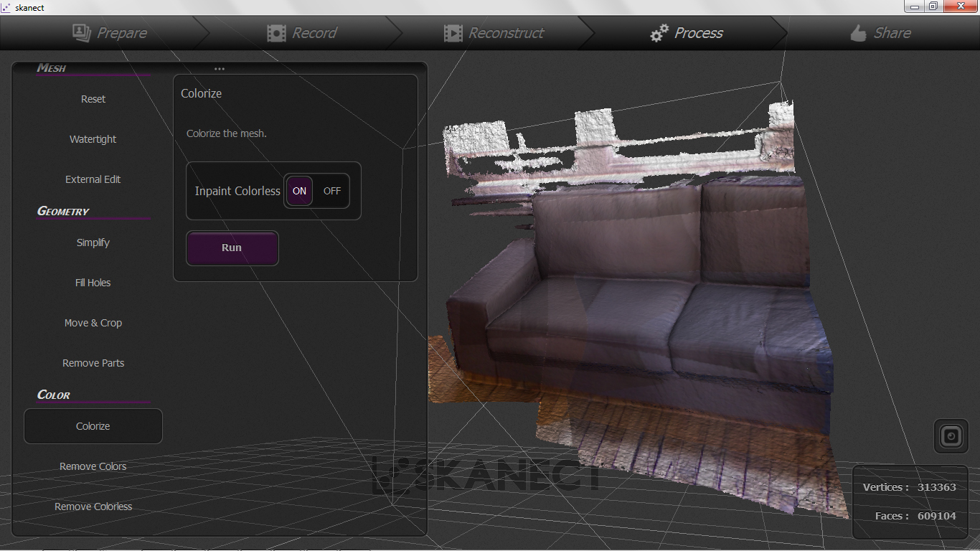Screen dimensions: 980x551
Task: Turn Inpaint Colorless ON
Action: coord(299,191)
